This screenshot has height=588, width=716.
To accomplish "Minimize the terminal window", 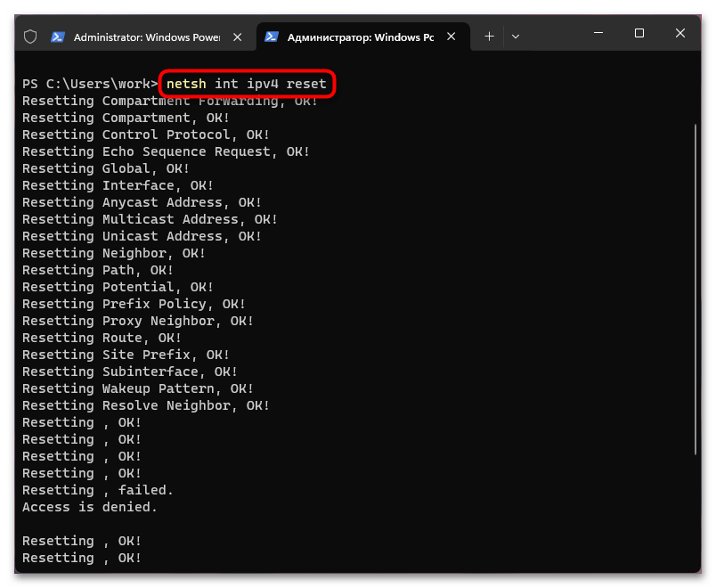I will pos(598,32).
